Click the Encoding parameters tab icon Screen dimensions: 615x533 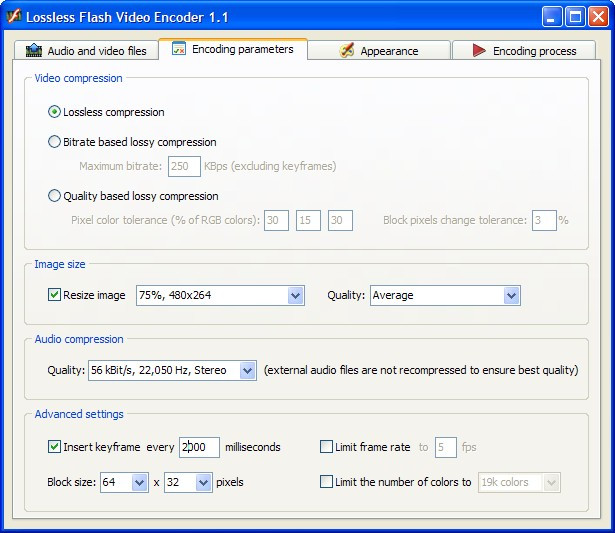click(x=179, y=49)
